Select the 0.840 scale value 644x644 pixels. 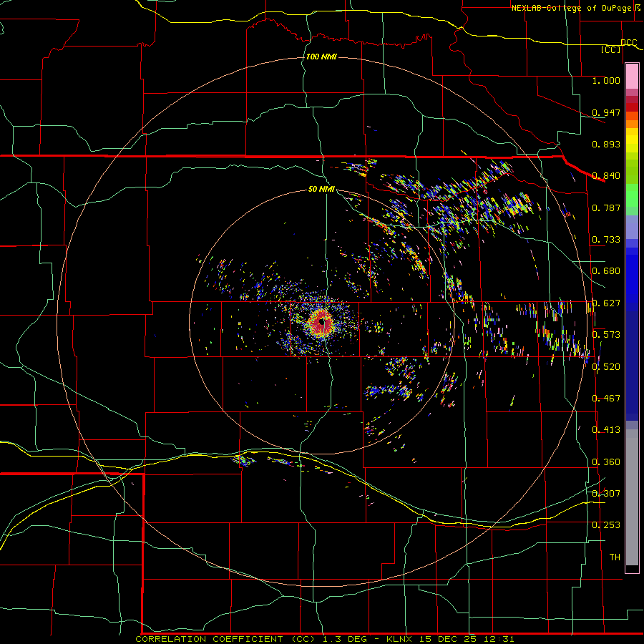606,176
